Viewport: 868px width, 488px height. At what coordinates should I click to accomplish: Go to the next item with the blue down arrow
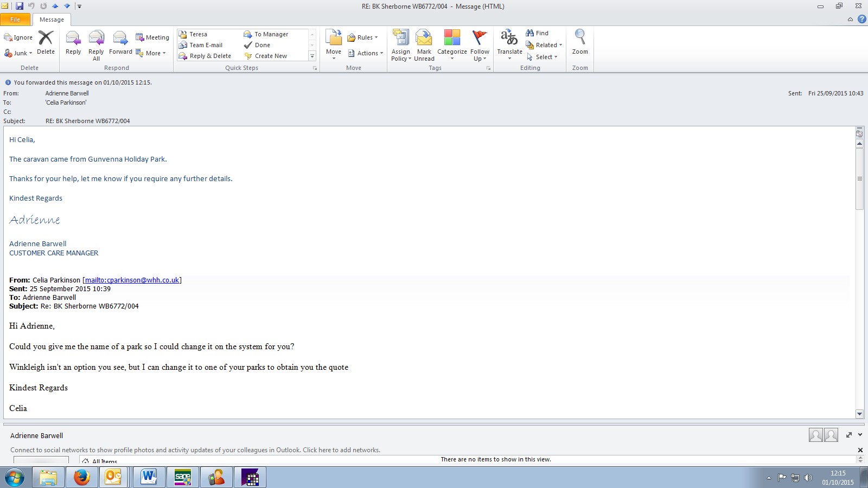click(x=67, y=6)
